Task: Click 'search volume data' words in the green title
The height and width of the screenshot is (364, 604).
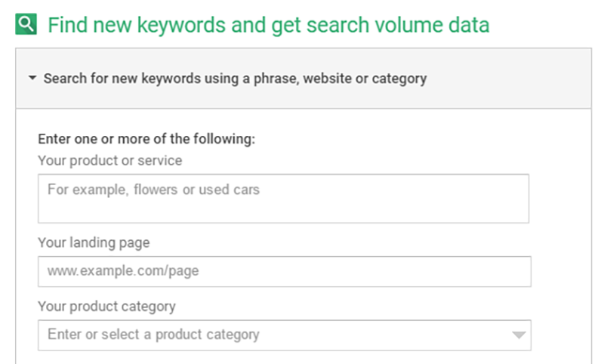Action: point(398,25)
